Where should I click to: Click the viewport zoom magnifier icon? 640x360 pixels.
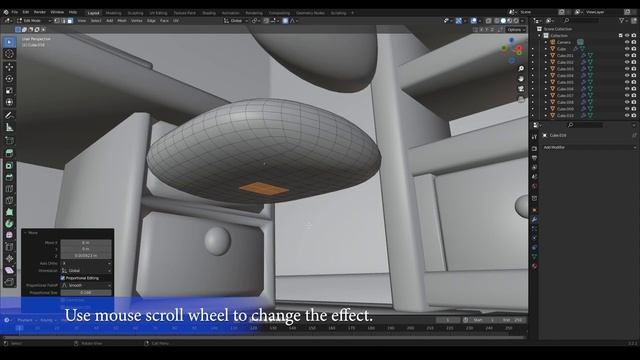[x=521, y=69]
